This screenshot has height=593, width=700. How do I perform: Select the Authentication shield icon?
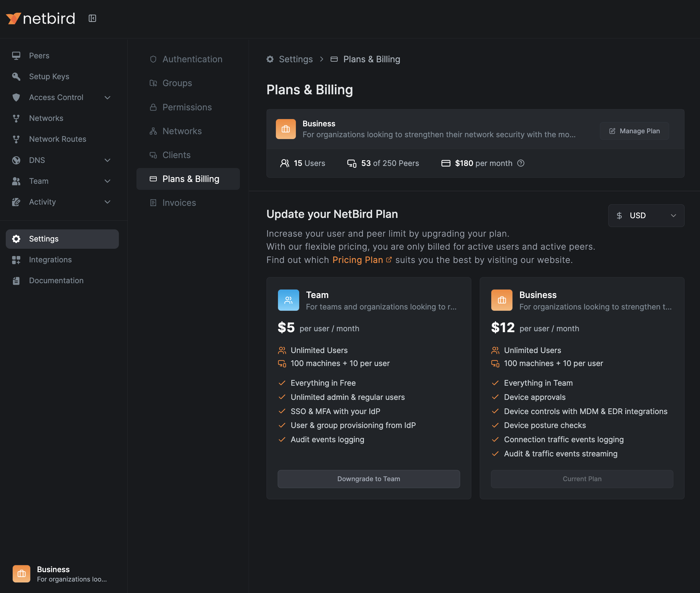153,59
